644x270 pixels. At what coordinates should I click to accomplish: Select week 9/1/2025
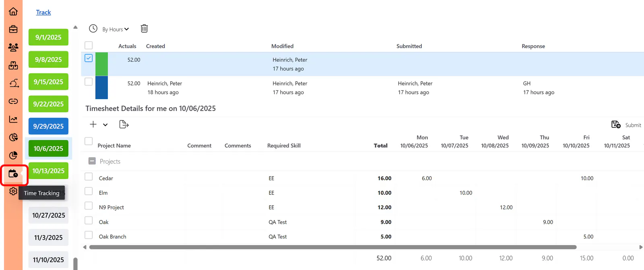tap(48, 37)
